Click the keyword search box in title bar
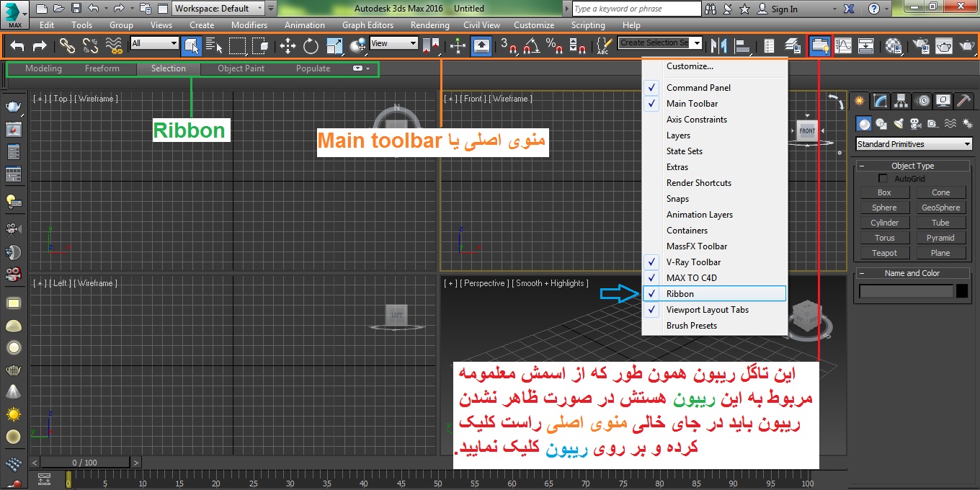The height and width of the screenshot is (490, 980). (636, 9)
